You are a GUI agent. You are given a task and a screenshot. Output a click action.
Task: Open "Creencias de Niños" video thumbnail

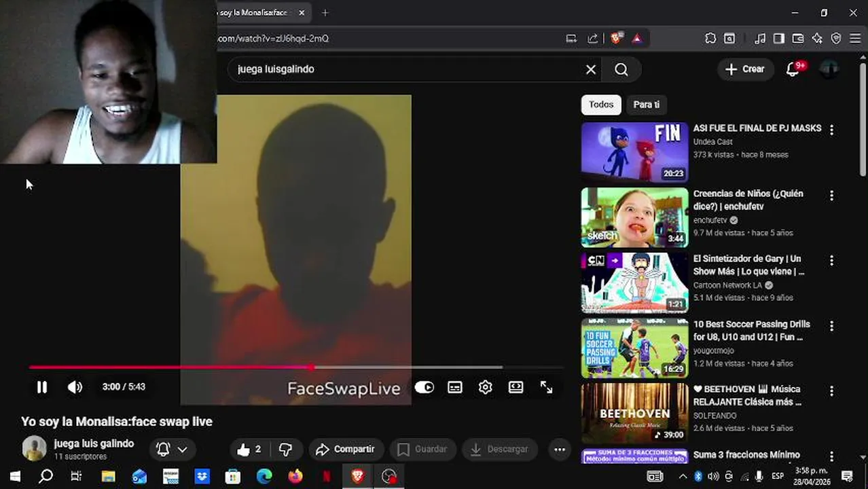click(x=634, y=217)
